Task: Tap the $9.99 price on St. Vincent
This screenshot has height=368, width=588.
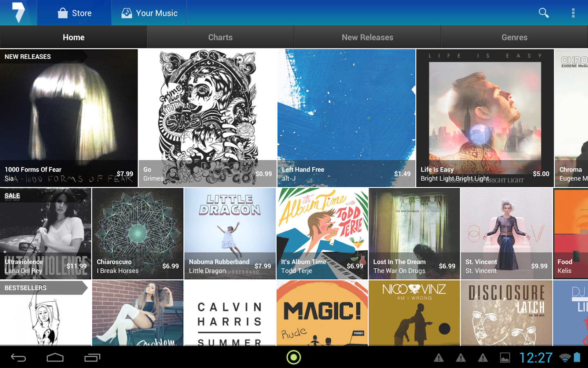Action: pos(539,266)
